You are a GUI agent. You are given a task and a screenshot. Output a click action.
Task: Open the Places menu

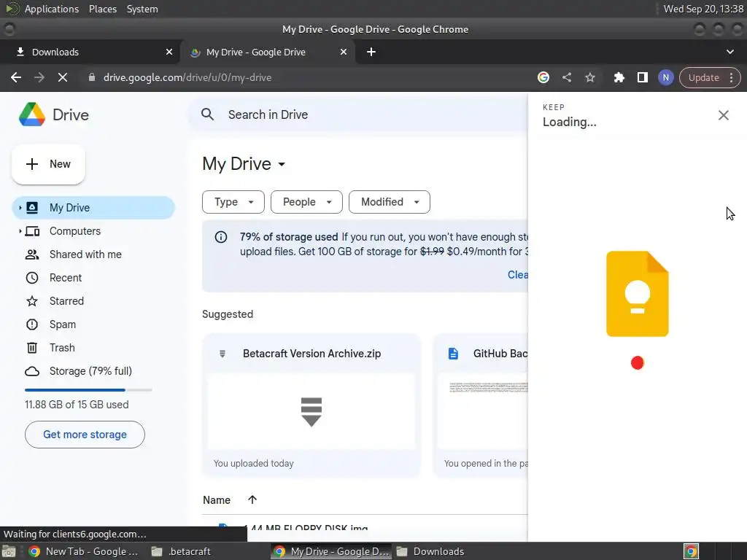(x=102, y=9)
